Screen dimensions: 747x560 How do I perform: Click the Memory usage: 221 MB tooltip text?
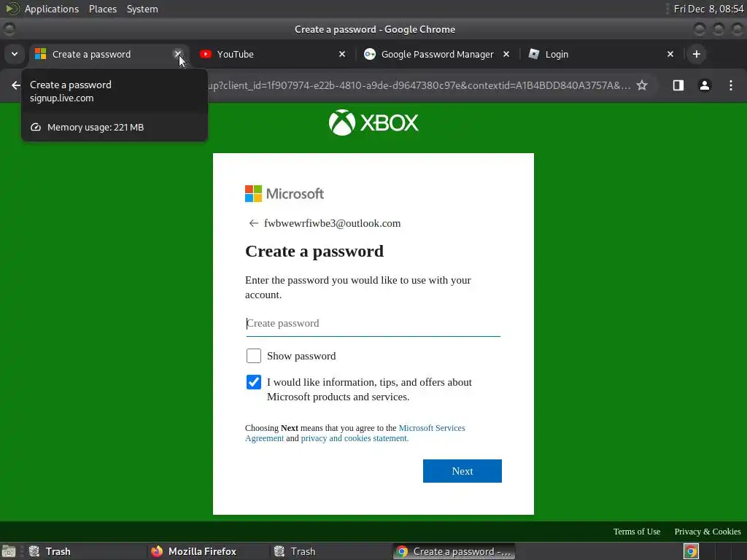96,127
